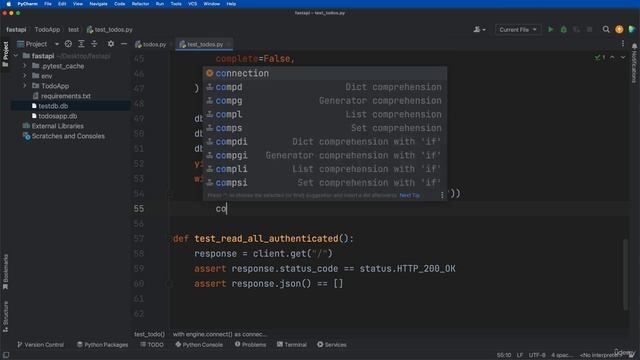Go to next highlighted problem arrow
Viewport: 640px width, 360px height.
point(623,58)
